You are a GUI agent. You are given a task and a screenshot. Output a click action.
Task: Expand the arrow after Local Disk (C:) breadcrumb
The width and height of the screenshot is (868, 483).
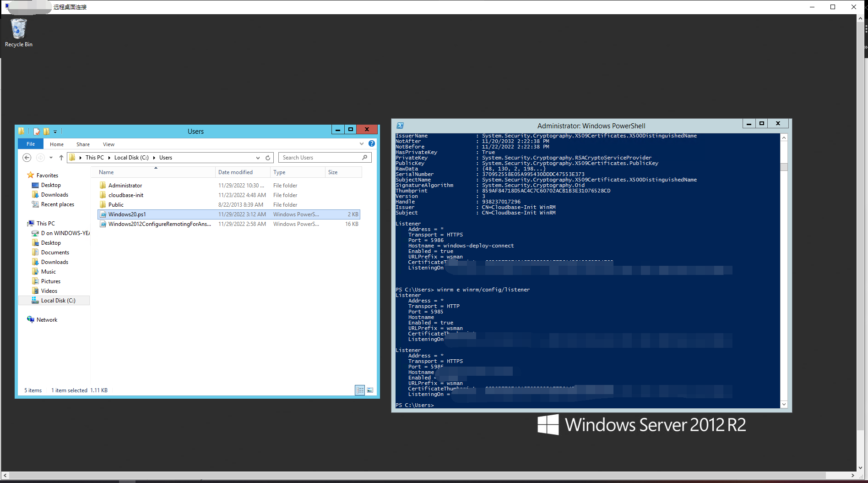(x=154, y=158)
